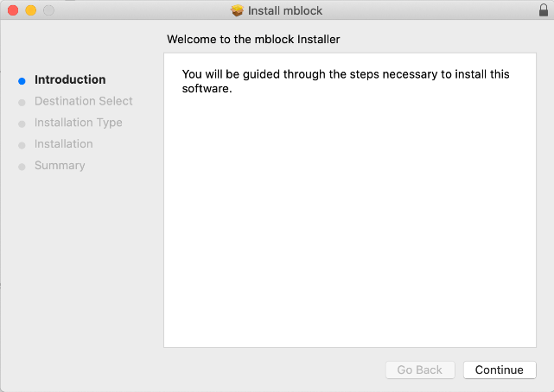This screenshot has width=554, height=392.
Task: Click the gray bullet beside Summary
Action: pos(22,167)
